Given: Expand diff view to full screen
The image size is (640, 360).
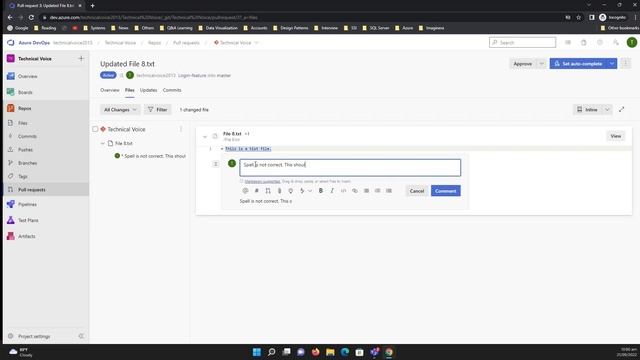Looking at the screenshot, I should (622, 109).
